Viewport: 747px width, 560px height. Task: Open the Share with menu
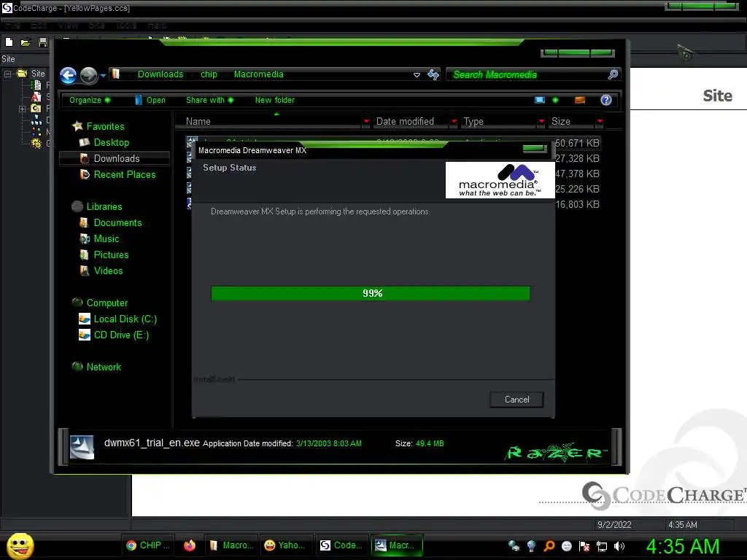pyautogui.click(x=209, y=100)
